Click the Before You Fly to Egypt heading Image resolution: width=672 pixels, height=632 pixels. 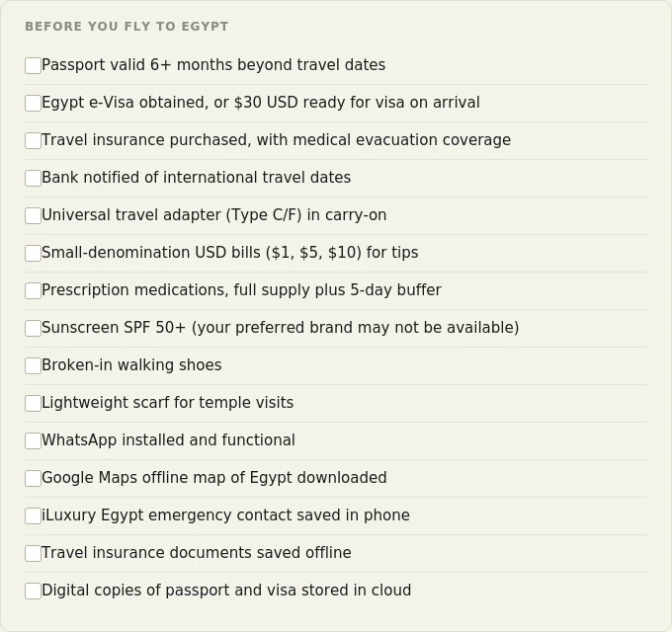click(126, 27)
